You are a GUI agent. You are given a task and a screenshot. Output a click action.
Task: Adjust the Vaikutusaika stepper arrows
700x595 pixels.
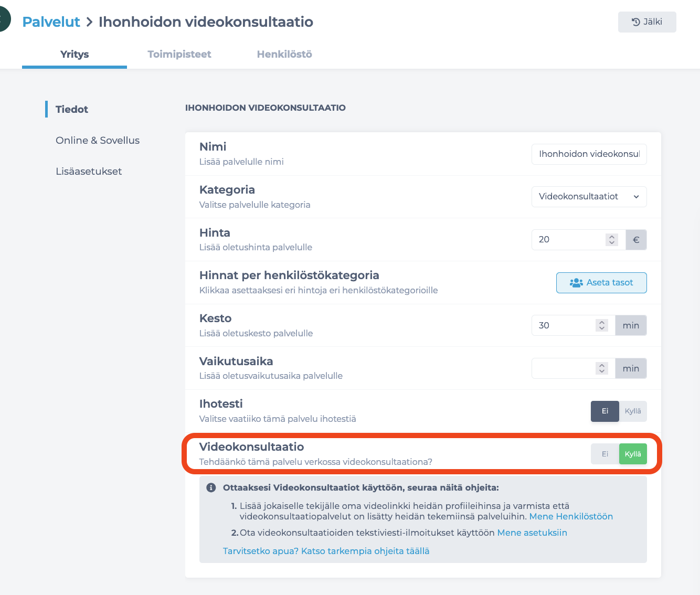[x=602, y=368]
